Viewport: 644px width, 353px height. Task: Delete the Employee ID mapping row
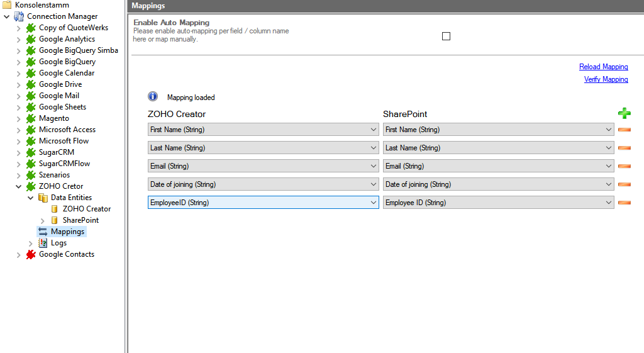(624, 203)
